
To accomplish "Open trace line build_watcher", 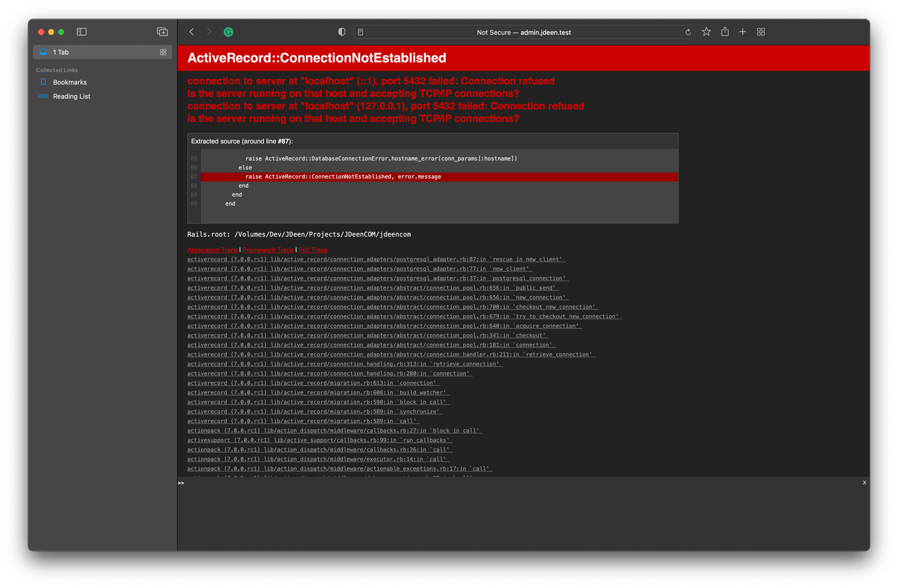I will [x=318, y=393].
